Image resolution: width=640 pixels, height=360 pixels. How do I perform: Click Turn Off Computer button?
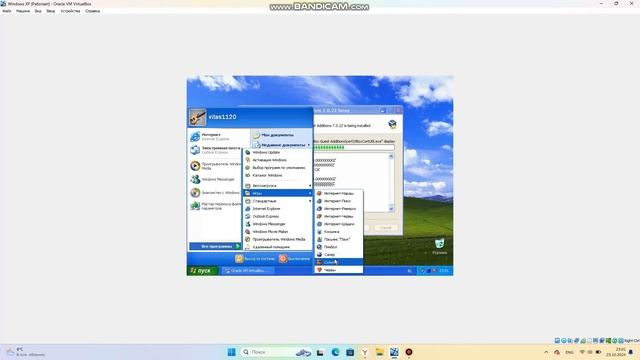point(294,258)
